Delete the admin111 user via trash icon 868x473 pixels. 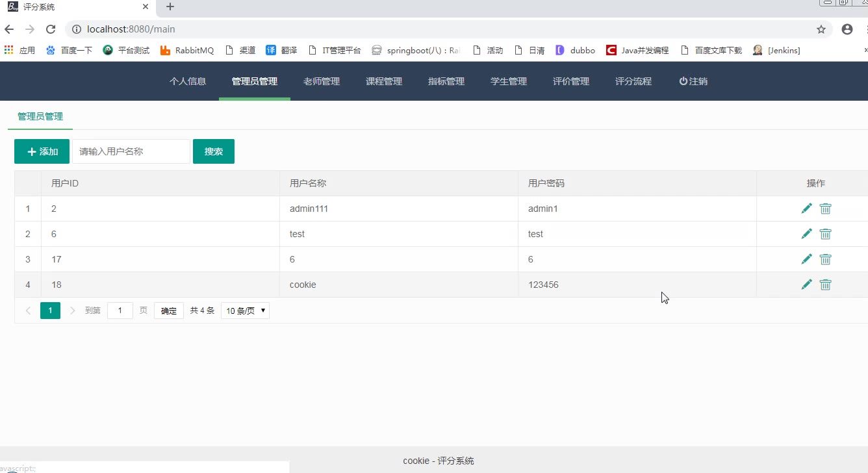825,209
